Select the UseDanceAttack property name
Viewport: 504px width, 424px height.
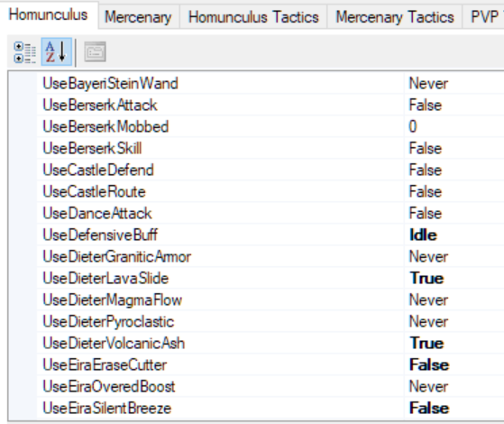(x=97, y=213)
